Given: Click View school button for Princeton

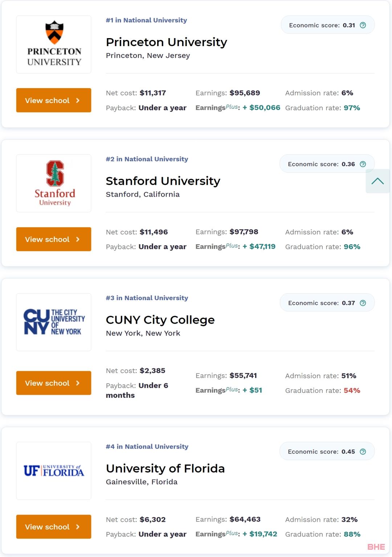Looking at the screenshot, I should [x=54, y=100].
